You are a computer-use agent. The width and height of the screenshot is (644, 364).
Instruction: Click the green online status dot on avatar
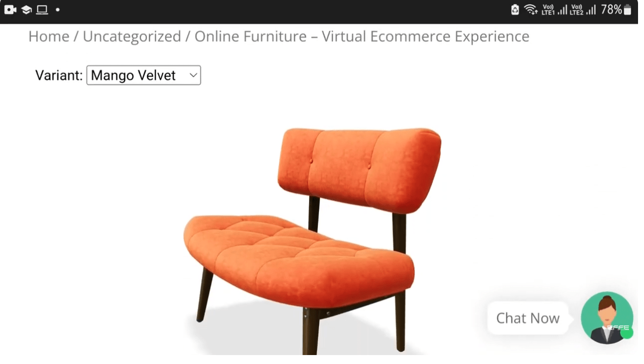pos(627,333)
